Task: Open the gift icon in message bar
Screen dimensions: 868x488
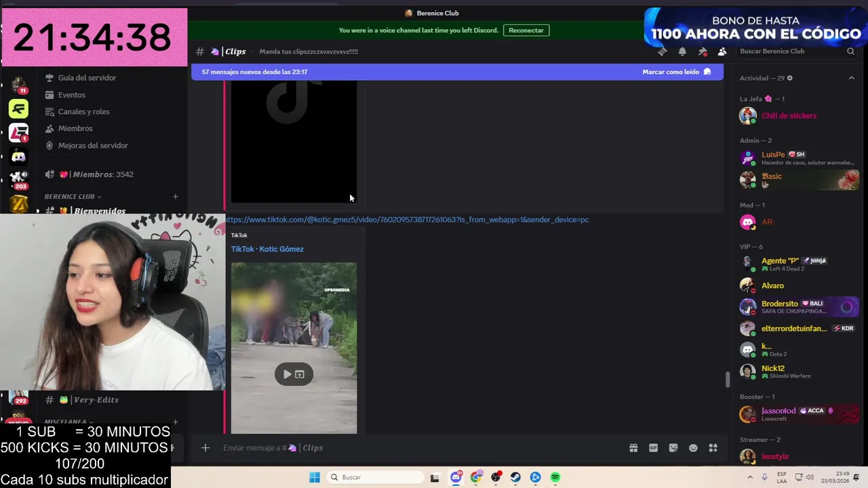Action: (633, 448)
